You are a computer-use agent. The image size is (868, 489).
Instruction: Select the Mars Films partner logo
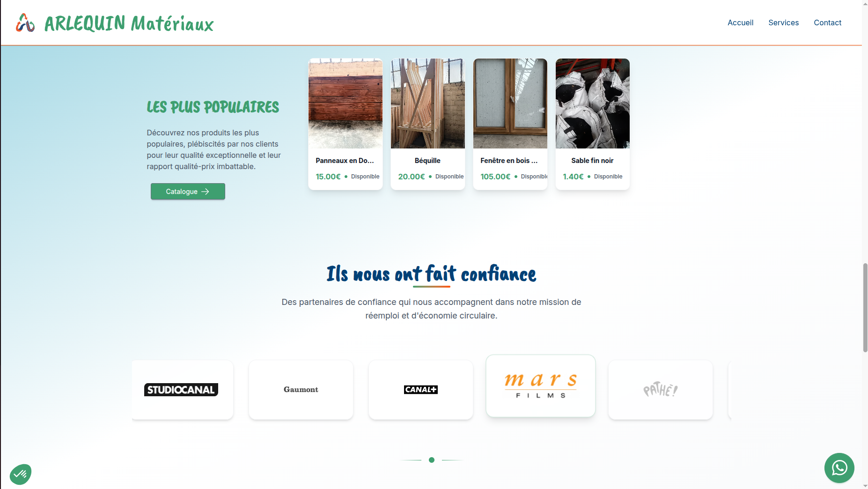pos(541,385)
